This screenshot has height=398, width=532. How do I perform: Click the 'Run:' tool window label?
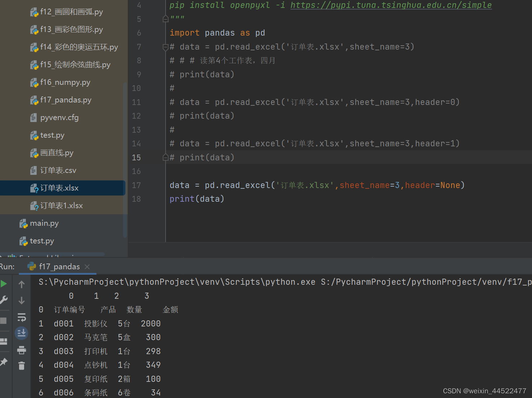coord(7,267)
